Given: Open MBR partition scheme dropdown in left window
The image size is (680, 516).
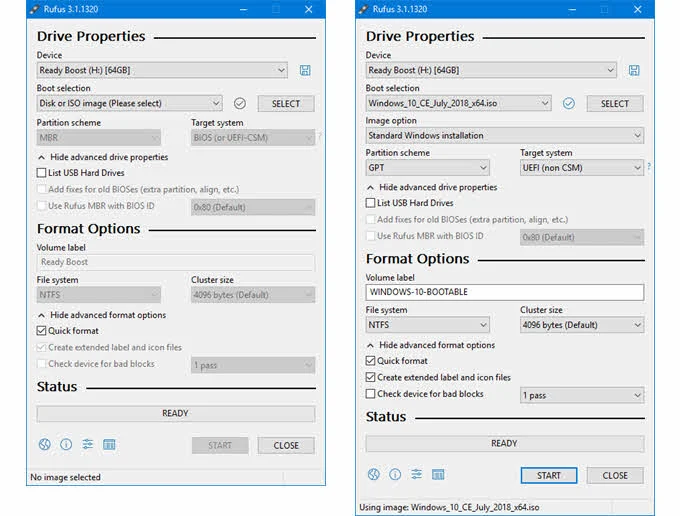Looking at the screenshot, I should [98, 138].
